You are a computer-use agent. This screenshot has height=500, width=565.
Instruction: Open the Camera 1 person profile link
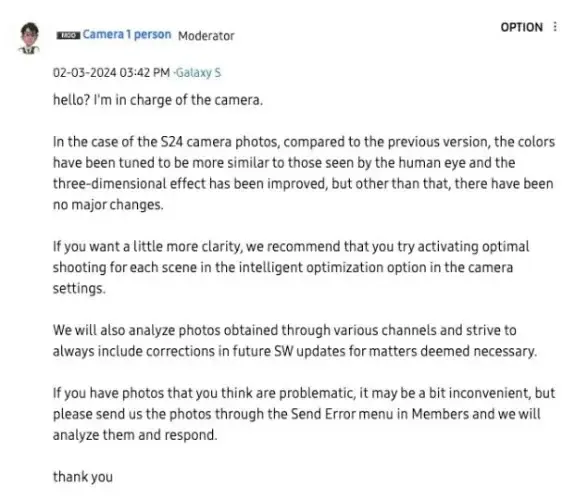tap(127, 35)
